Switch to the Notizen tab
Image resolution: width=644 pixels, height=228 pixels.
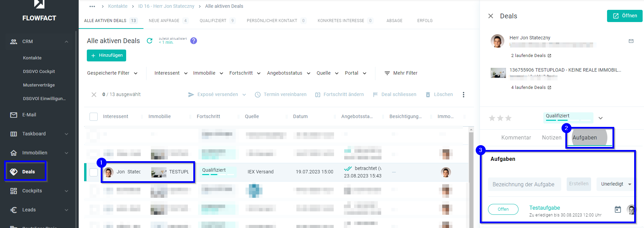click(551, 137)
